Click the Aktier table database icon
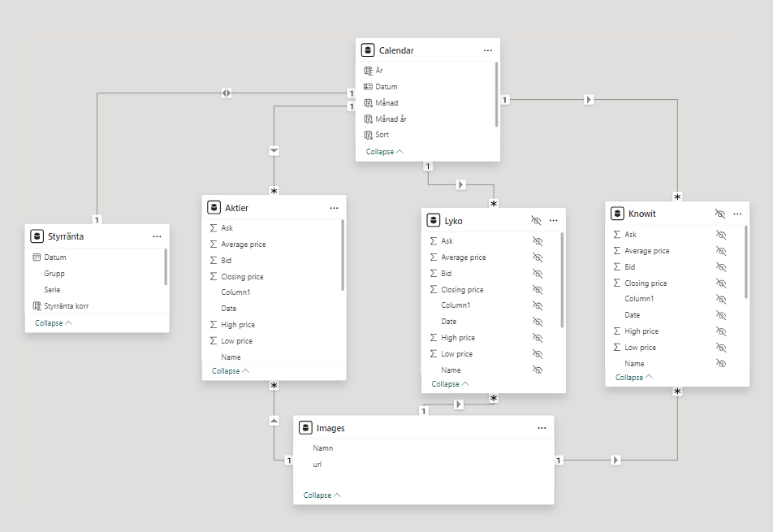The width and height of the screenshot is (773, 532). pyautogui.click(x=214, y=208)
